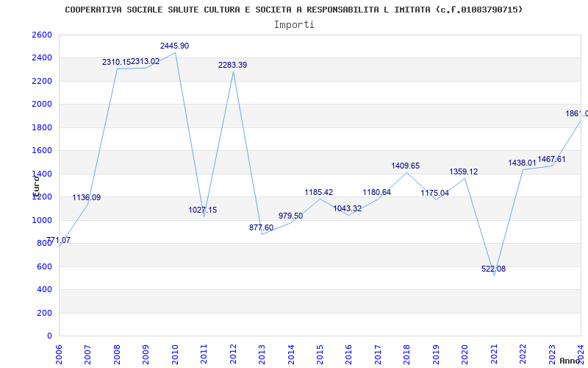
Task: Select the 877.60 data label
Action: 261,227
